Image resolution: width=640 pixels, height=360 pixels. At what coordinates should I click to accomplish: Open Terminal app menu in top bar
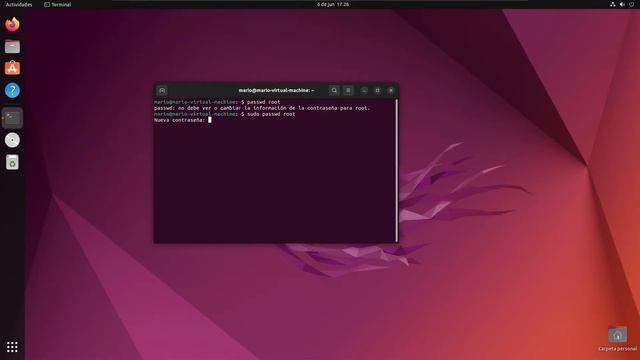click(58, 4)
